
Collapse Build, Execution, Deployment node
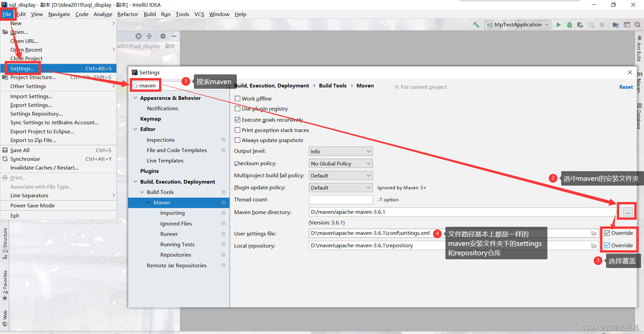pos(136,182)
